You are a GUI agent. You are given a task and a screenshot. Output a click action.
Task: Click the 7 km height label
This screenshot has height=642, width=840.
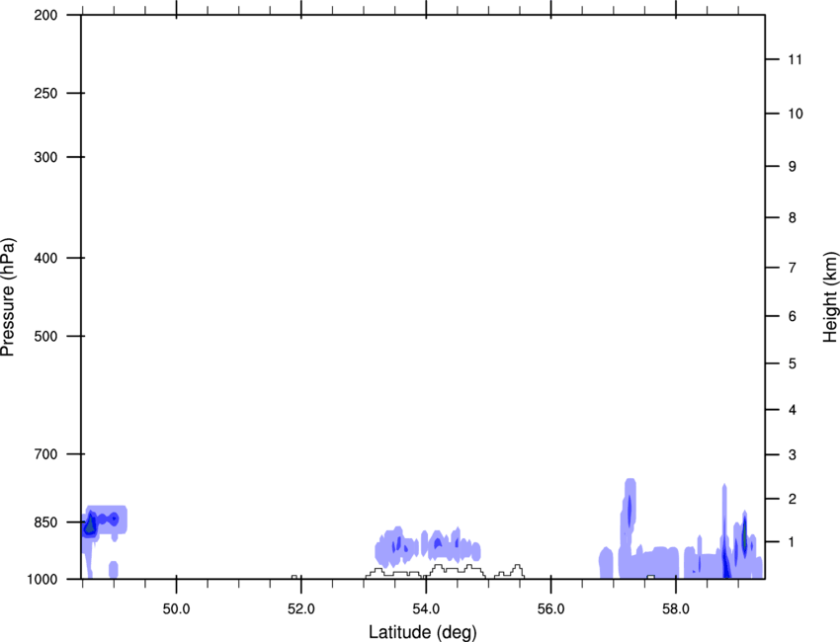coord(793,268)
